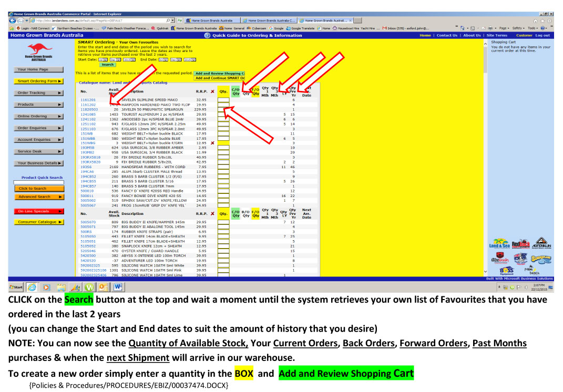563x392 pixels.
Task: Click the green Search button
Action: [108, 65]
